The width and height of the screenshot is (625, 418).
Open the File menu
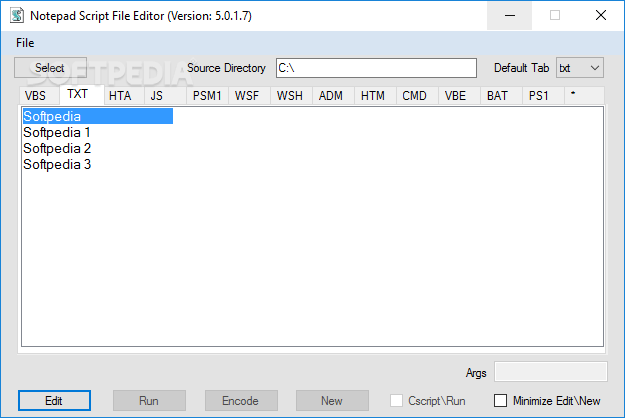click(x=25, y=43)
